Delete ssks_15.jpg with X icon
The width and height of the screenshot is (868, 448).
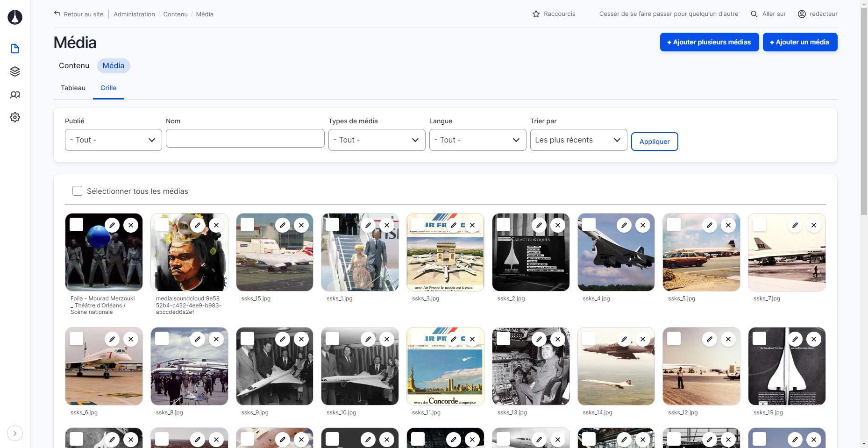(301, 225)
